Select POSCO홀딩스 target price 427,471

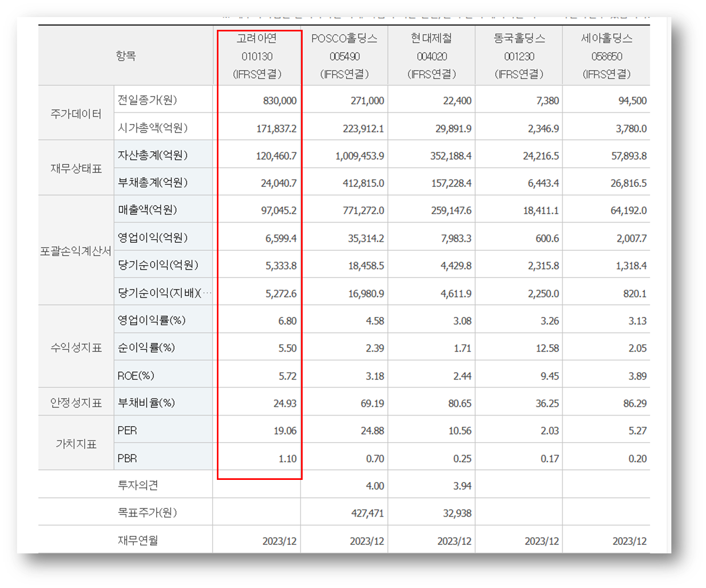coord(368,513)
